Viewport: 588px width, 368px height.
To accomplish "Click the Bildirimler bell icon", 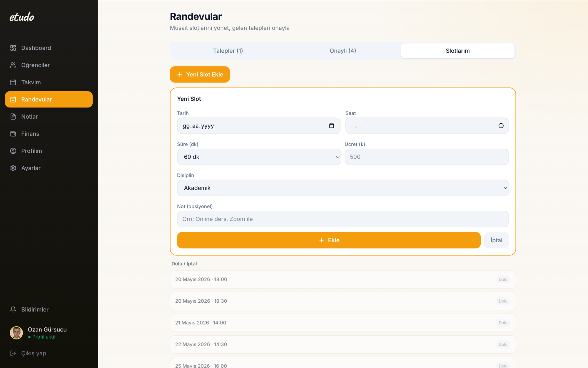I will tap(13, 309).
